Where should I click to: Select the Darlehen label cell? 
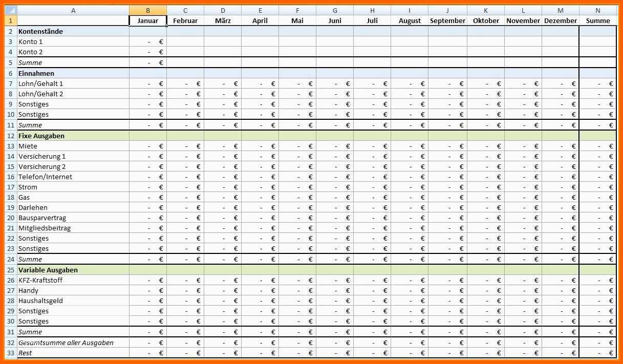(x=73, y=207)
